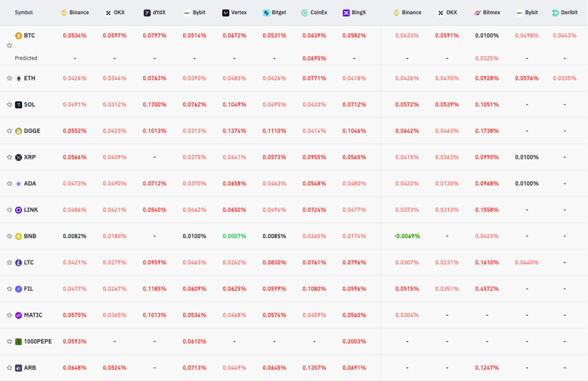
Task: Click the FIL coin icon
Action: [x=18, y=289]
